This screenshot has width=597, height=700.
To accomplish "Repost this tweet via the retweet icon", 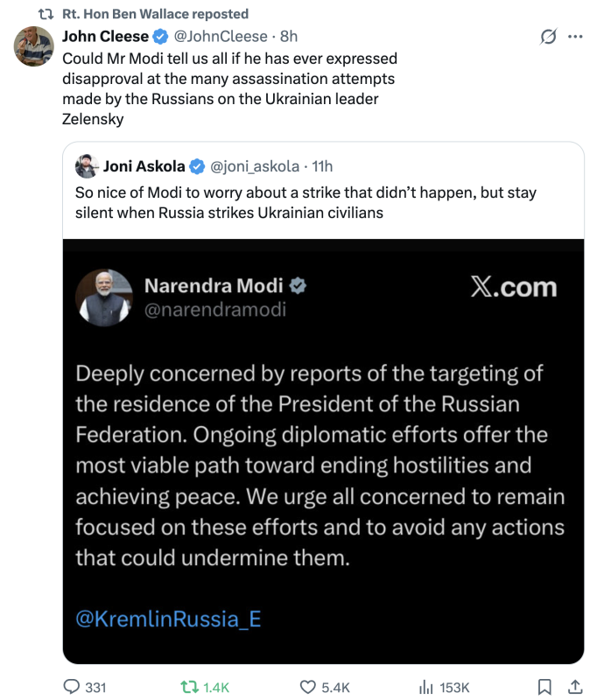I will pyautogui.click(x=188, y=687).
